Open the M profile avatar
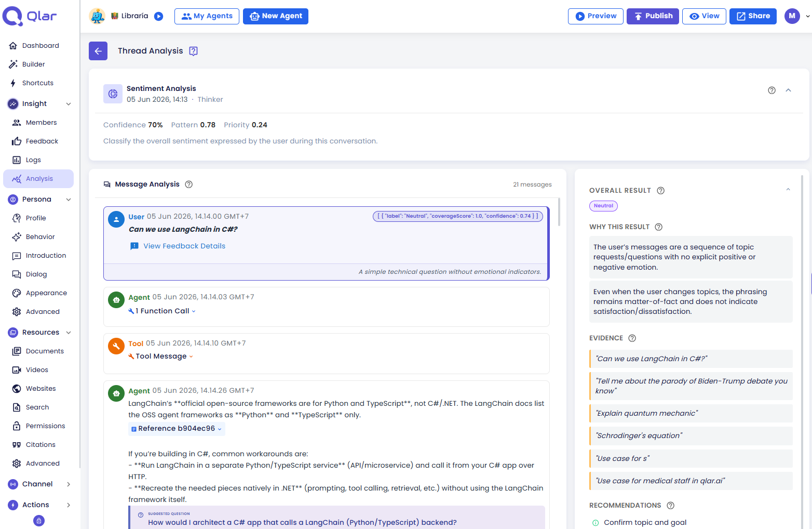Viewport: 812px width, 529px height. 792,16
